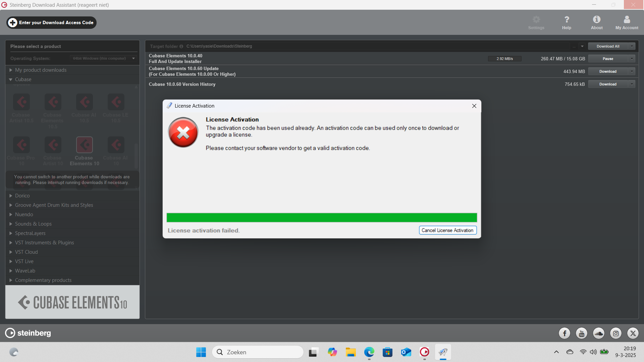Select Cubase Elements 10 product icon
The height and width of the screenshot is (362, 644).
84,145
